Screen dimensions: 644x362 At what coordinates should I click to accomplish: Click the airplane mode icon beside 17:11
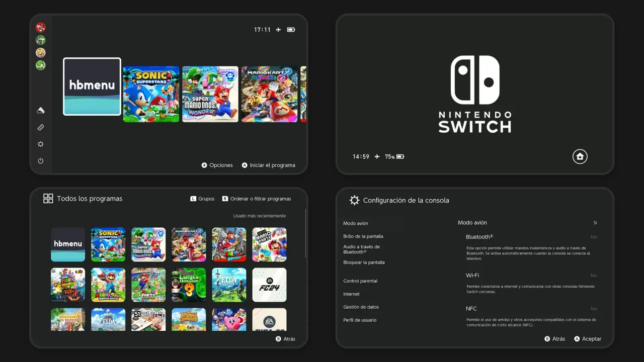tap(278, 30)
